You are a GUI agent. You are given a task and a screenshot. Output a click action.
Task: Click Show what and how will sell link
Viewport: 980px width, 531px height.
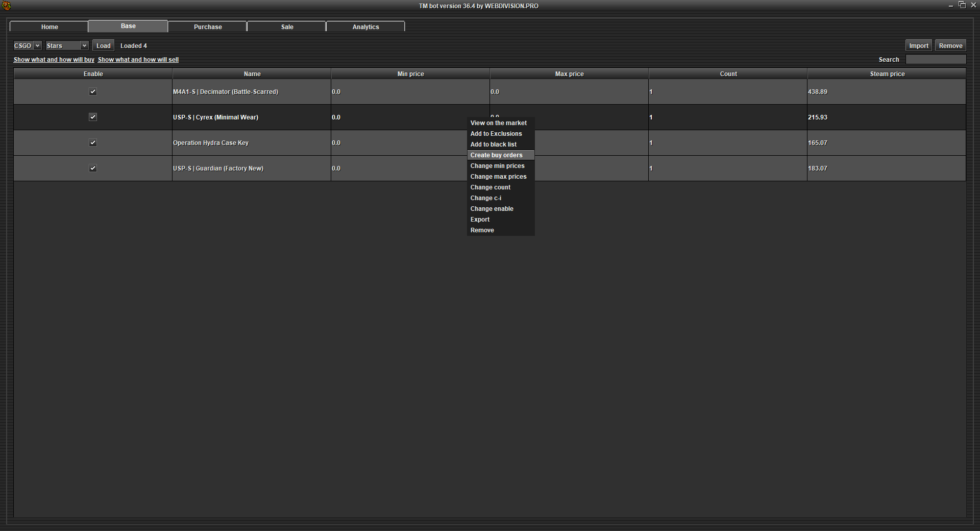(x=138, y=60)
